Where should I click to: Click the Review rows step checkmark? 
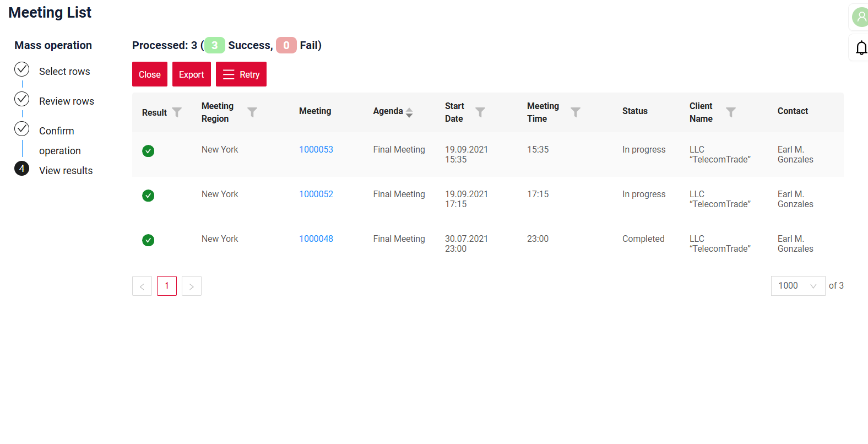21,99
